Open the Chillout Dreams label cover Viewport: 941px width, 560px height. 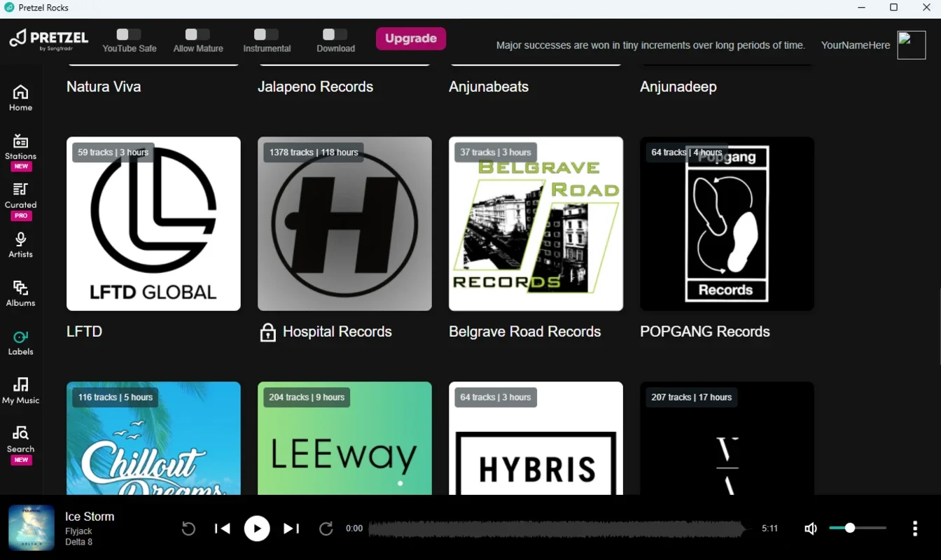tap(153, 438)
